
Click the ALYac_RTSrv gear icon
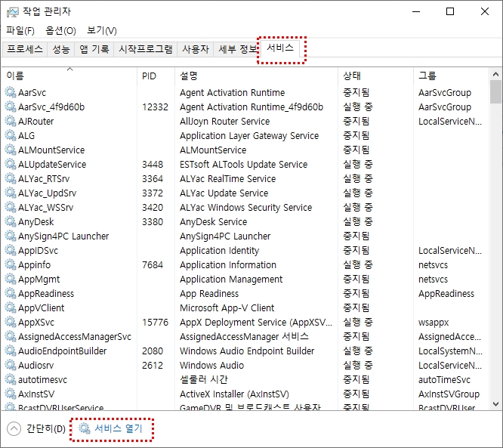(x=11, y=179)
